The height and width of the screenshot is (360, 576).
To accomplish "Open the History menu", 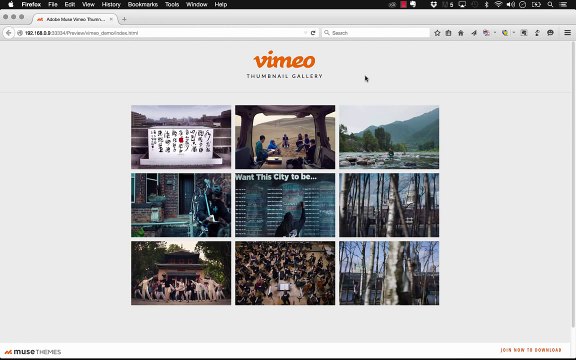I will click(x=111, y=4).
